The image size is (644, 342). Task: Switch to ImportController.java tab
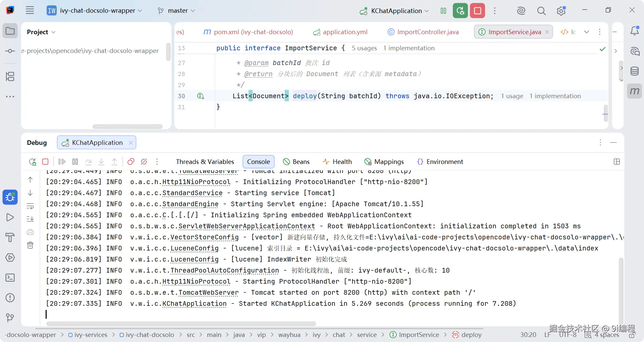(x=423, y=32)
